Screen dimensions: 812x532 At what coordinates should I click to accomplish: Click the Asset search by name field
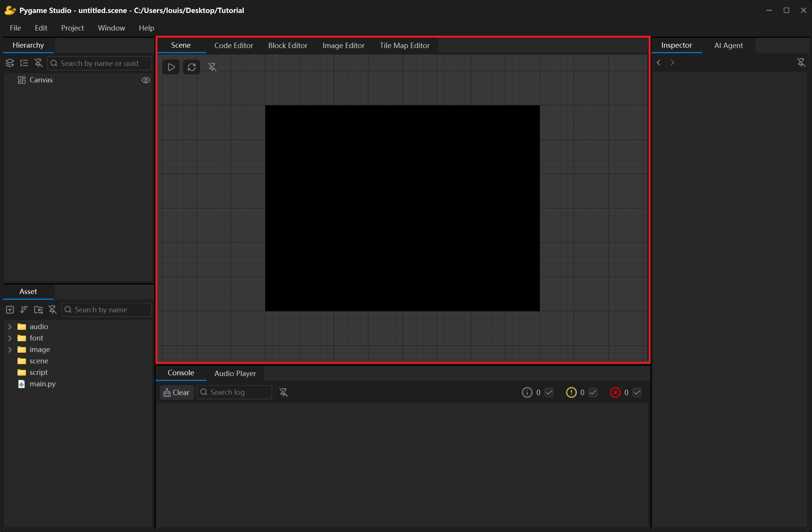[107, 310]
